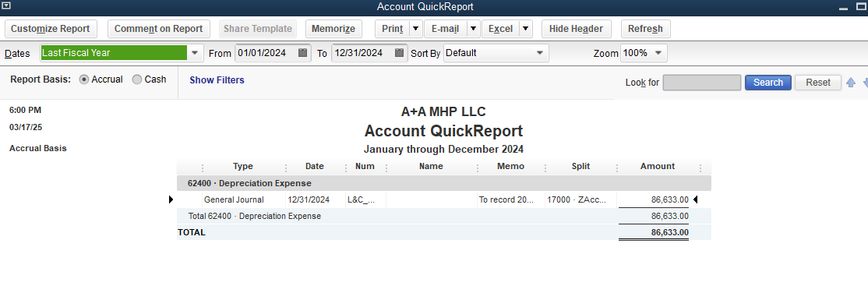The image size is (868, 300).
Task: Send the report by E-mail
Action: 446,29
